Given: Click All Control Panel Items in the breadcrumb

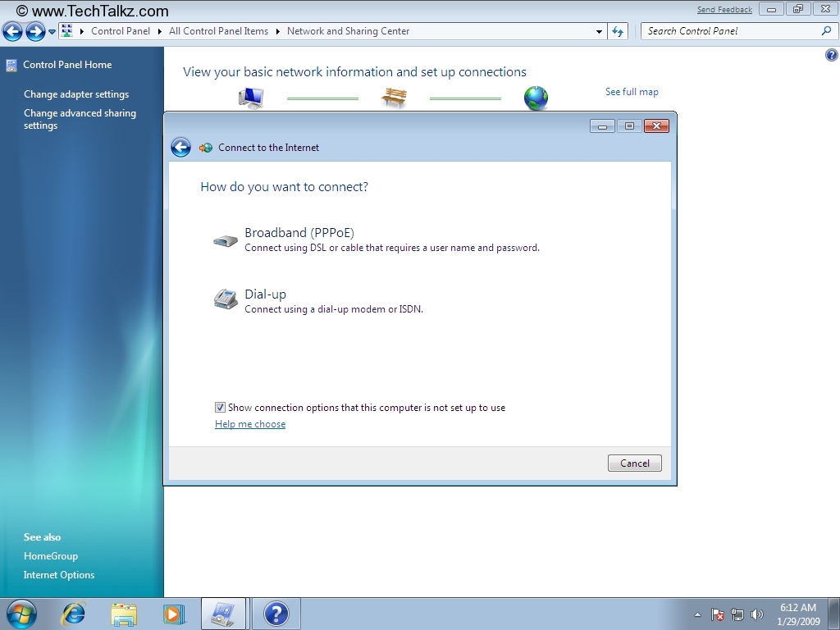Looking at the screenshot, I should pyautogui.click(x=218, y=31).
